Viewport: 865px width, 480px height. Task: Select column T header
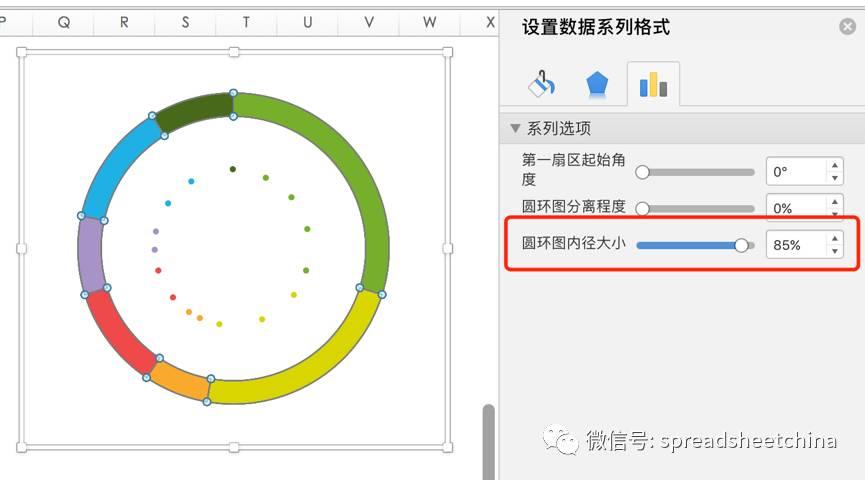coord(246,22)
